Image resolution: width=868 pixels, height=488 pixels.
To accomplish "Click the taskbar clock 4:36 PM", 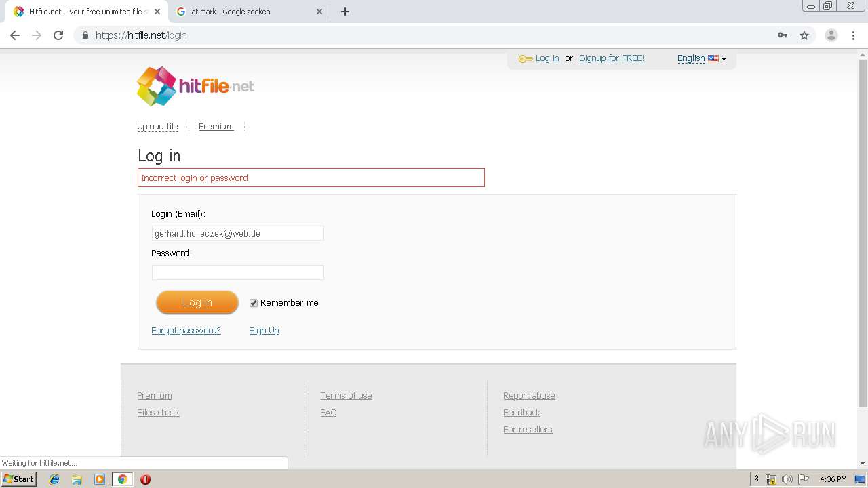I will click(x=833, y=479).
